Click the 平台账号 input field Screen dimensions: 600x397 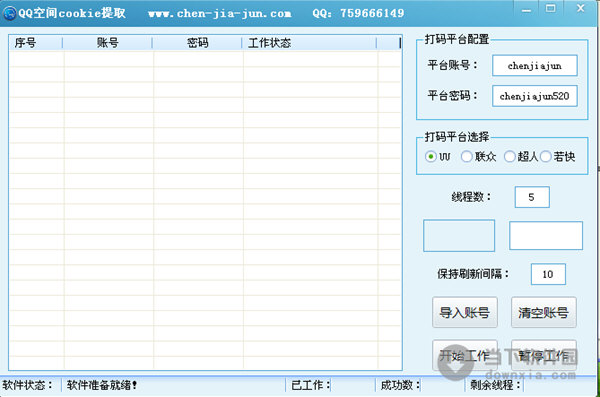535,65
